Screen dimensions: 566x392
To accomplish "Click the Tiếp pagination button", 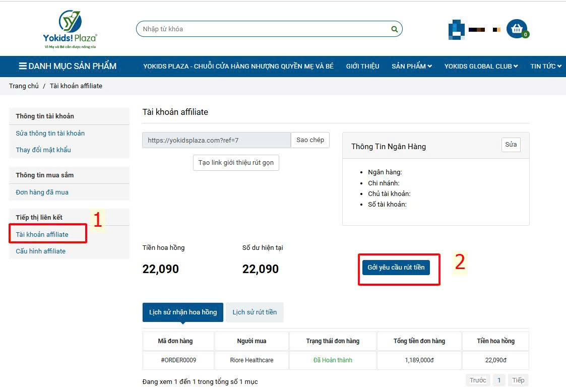I will tap(518, 380).
